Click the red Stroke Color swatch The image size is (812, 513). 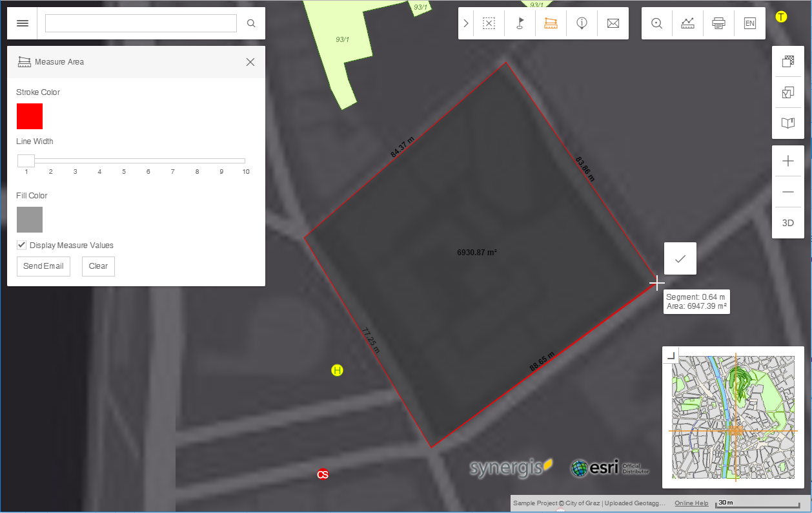[x=29, y=116]
